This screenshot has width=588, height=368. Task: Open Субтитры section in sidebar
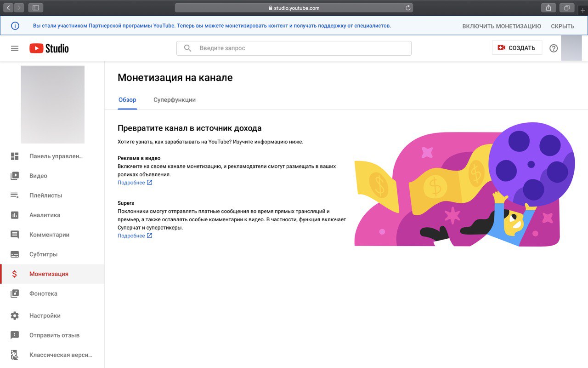coord(52,254)
